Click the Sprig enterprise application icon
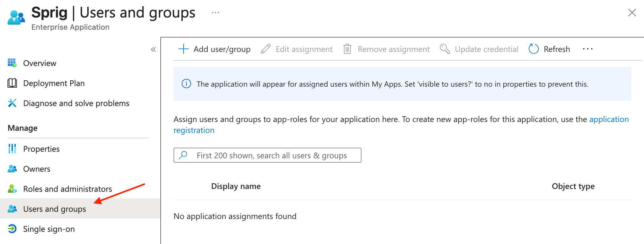 tap(16, 18)
